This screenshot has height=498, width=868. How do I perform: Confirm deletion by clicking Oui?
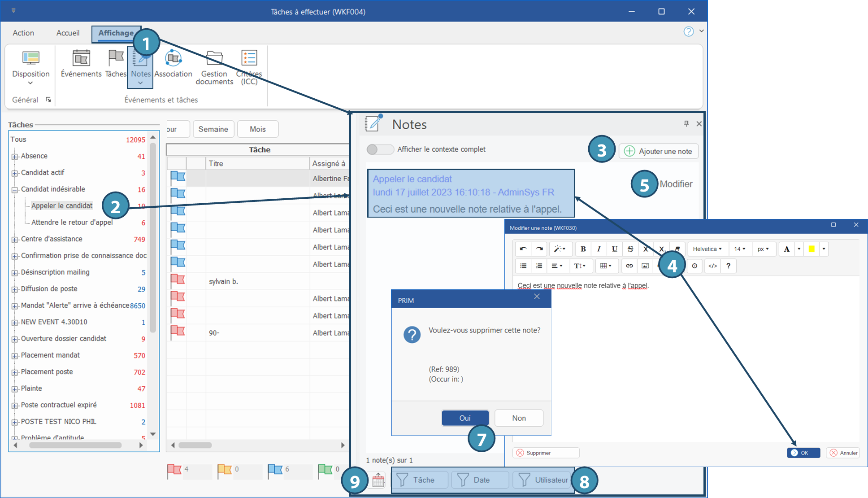[465, 418]
